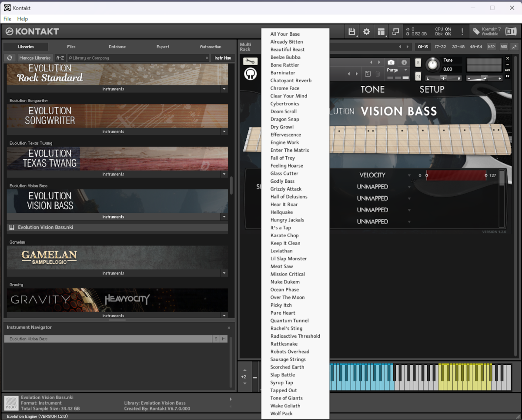Image resolution: width=522 pixels, height=420 pixels.
Task: Take a snapshot with the camera icon
Action: 391,63
